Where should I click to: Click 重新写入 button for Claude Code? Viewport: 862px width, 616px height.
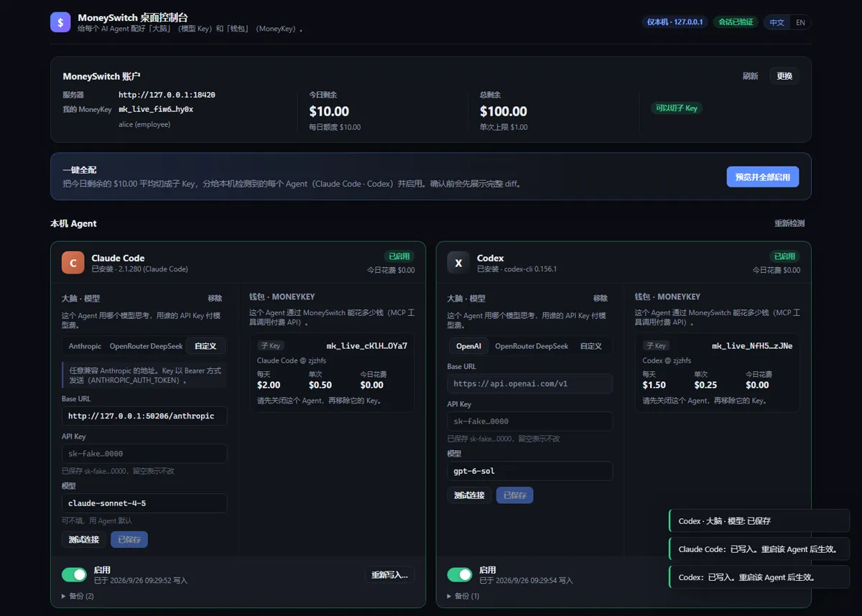pos(389,574)
